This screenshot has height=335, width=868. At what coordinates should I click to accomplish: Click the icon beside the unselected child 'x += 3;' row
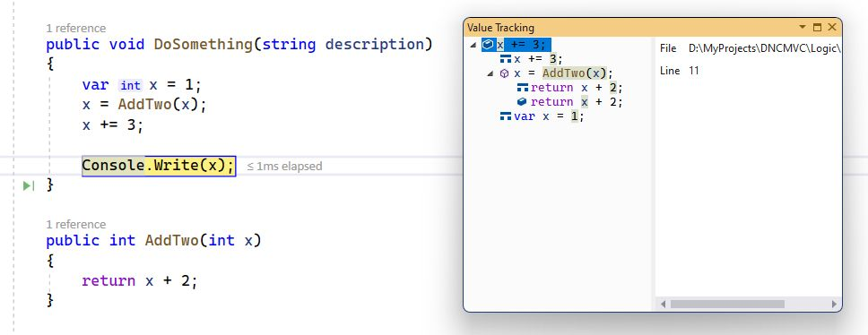[x=506, y=59]
